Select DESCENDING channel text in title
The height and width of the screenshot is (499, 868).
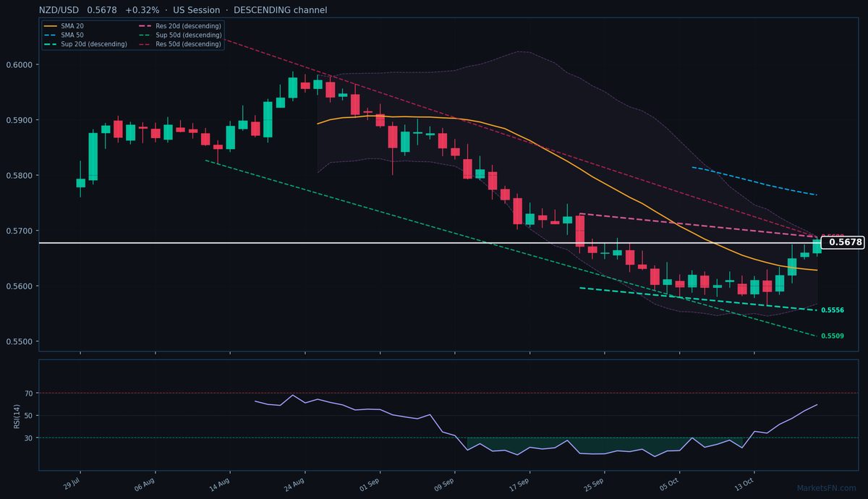tap(280, 10)
